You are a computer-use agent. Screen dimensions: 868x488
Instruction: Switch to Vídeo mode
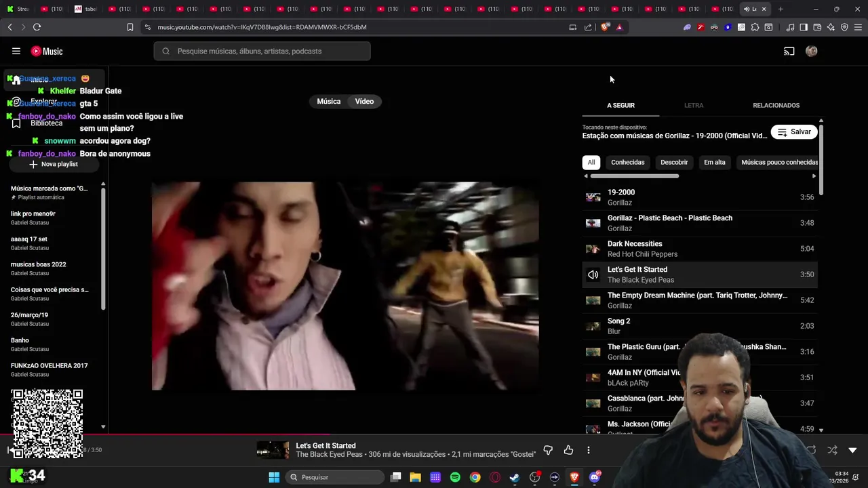point(364,101)
